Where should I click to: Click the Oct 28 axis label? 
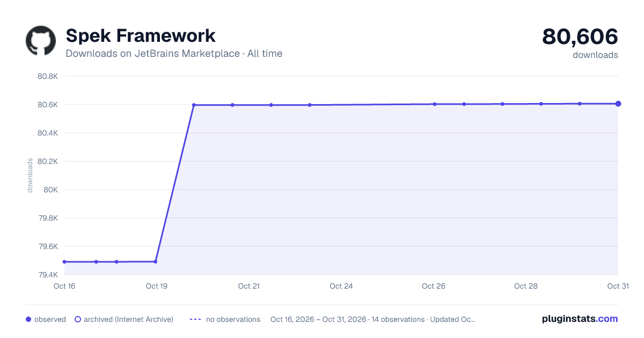pyautogui.click(x=526, y=286)
